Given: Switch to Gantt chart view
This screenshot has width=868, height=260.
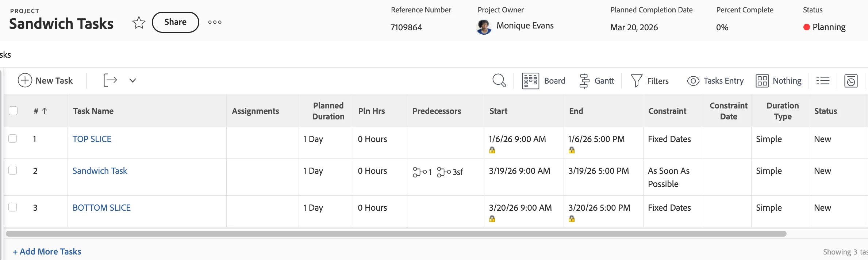Looking at the screenshot, I should click(597, 81).
